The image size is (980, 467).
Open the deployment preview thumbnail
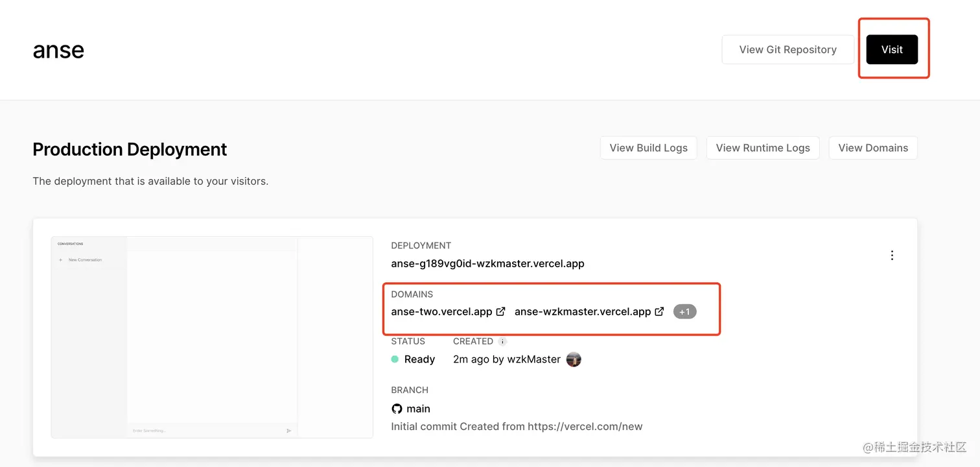pyautogui.click(x=212, y=337)
